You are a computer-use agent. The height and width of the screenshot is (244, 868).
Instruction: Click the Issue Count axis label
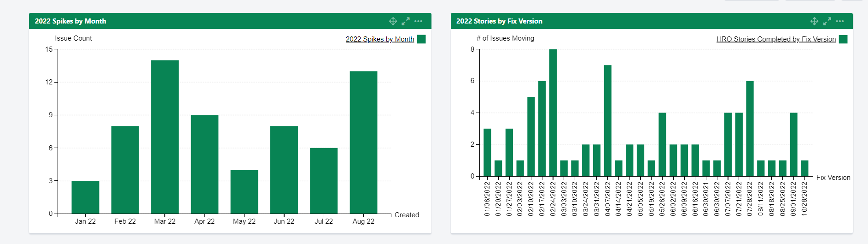pos(73,38)
